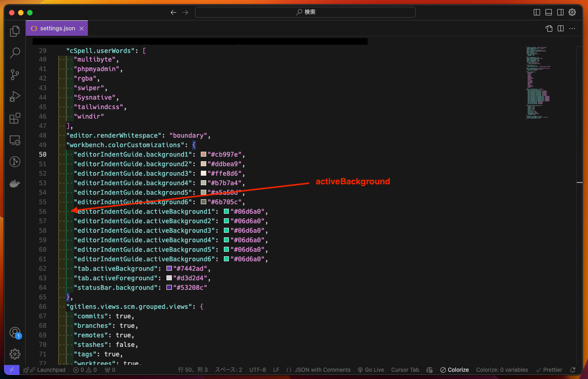Open the Customize Layout gear in the title bar

click(572, 12)
